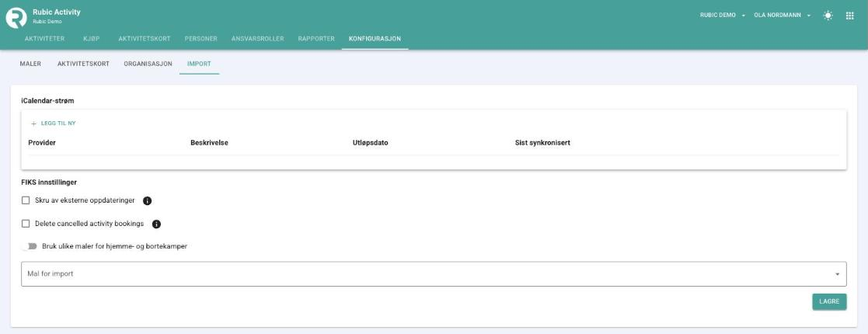868x334 pixels.
Task: Toggle the light/dark theme sun icon
Action: [x=828, y=16]
